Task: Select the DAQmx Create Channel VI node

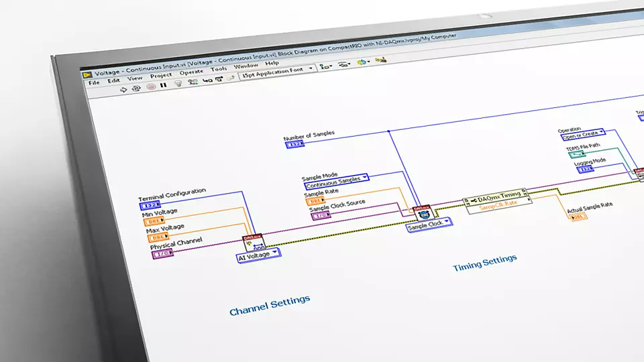Action: [254, 244]
